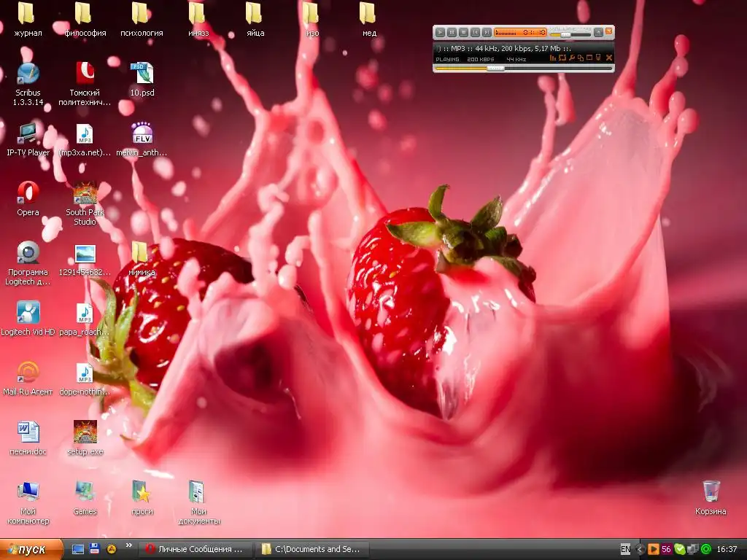Switch to Личные Сообщения taskbar window
Image resolution: width=747 pixels, height=560 pixels.
click(196, 549)
